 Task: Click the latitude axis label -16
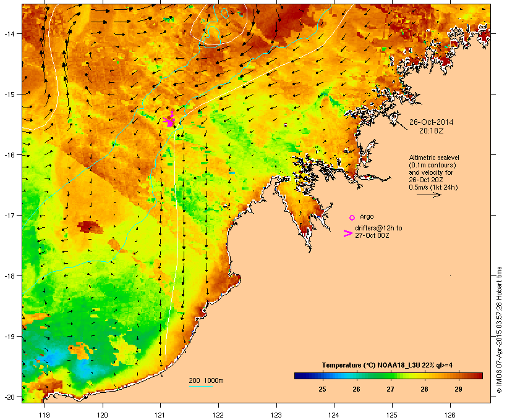tap(9, 155)
